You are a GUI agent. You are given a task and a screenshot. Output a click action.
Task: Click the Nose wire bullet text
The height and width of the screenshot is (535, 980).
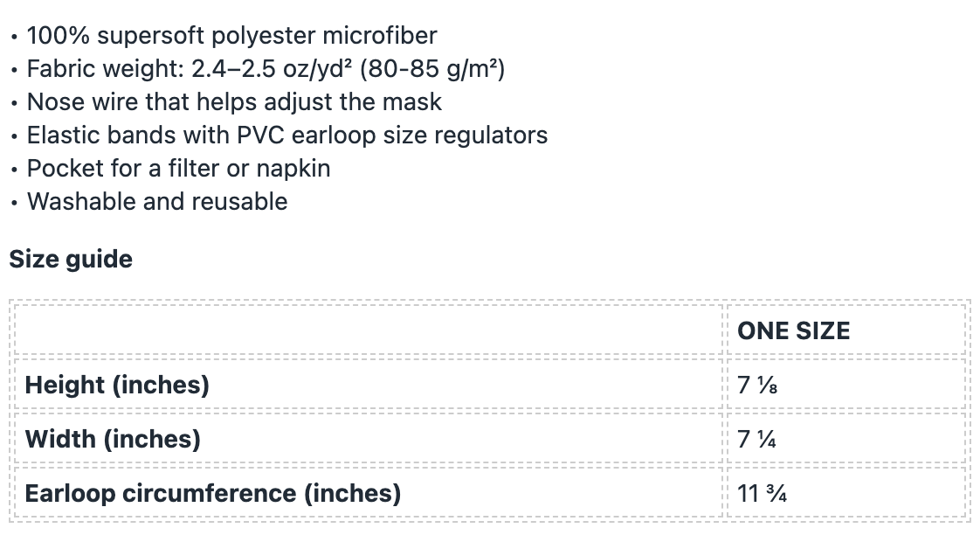[x=234, y=102]
